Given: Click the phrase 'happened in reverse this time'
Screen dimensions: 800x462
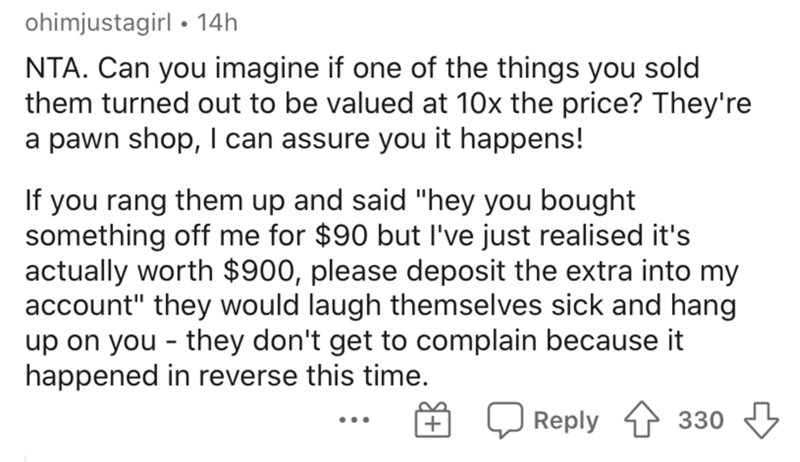Looking at the screenshot, I should click(x=224, y=376).
